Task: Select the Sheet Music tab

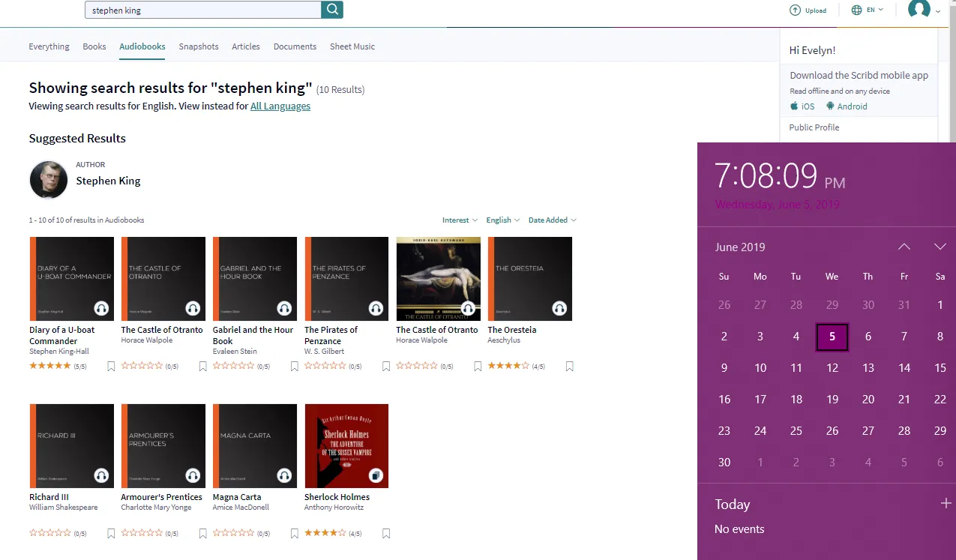Action: click(x=352, y=46)
